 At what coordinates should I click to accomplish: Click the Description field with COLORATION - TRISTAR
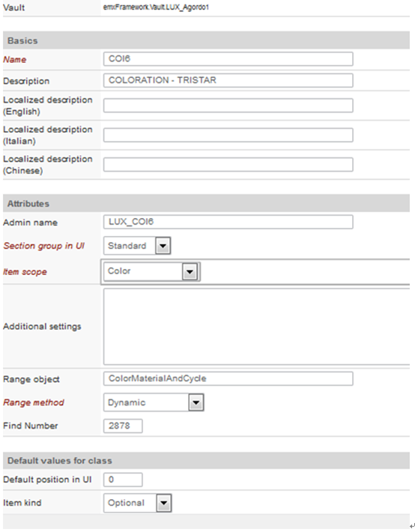click(228, 80)
